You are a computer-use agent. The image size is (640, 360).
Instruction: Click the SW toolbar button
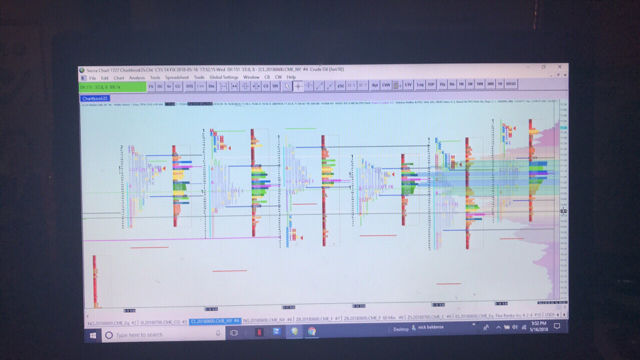point(275,86)
